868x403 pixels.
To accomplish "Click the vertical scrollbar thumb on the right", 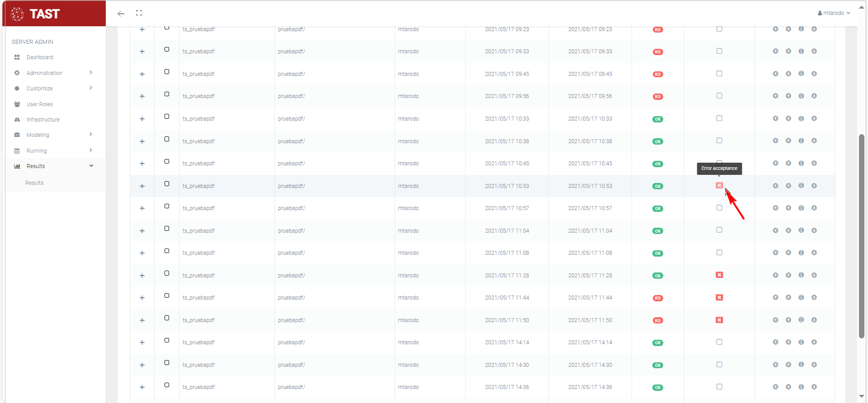I will click(x=862, y=235).
